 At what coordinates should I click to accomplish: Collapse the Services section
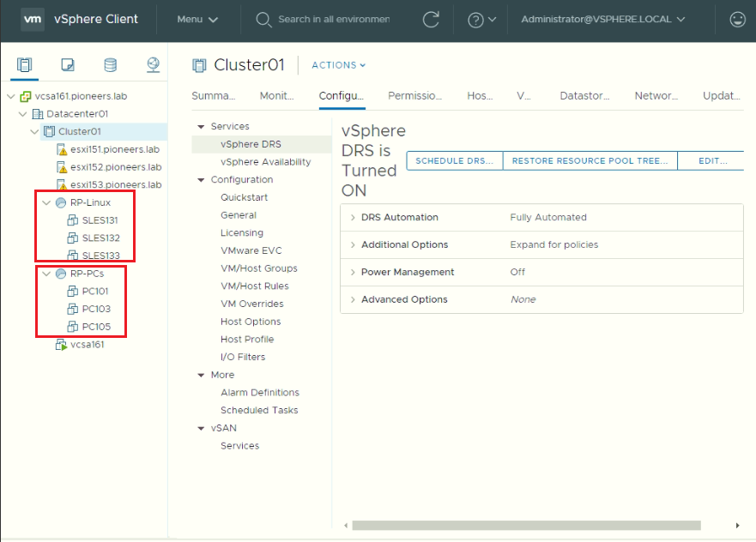(201, 127)
